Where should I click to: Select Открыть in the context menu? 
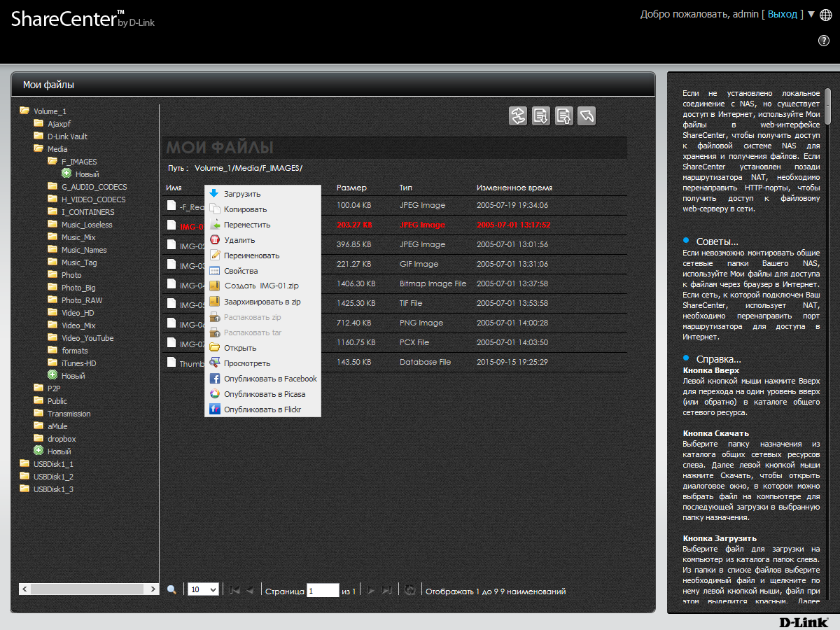262,348
